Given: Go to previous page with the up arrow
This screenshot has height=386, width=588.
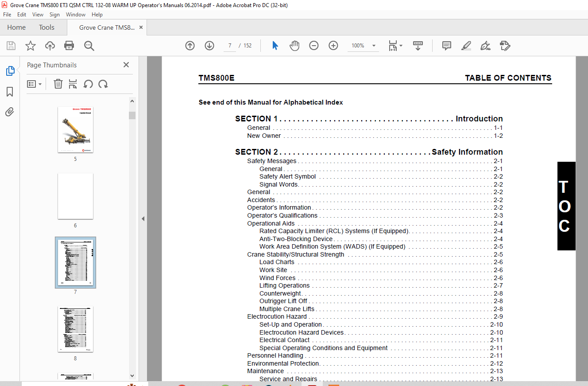Looking at the screenshot, I should coord(190,46).
